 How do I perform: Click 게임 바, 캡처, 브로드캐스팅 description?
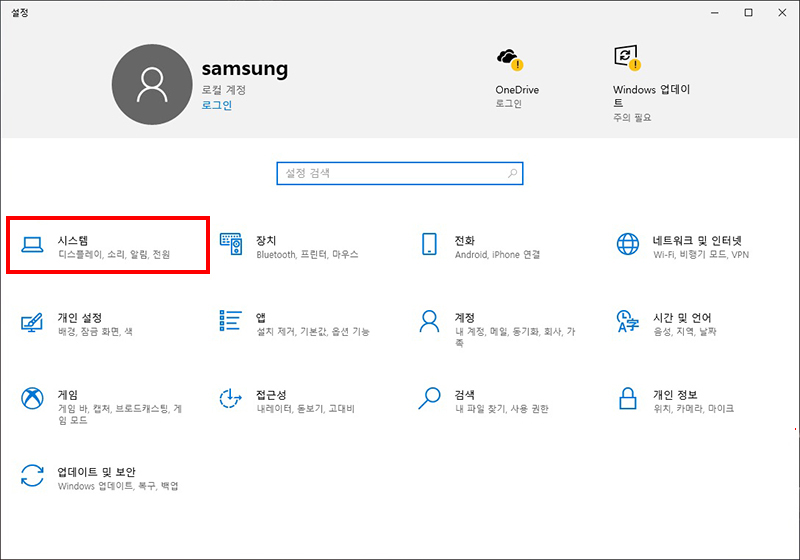click(x=120, y=414)
